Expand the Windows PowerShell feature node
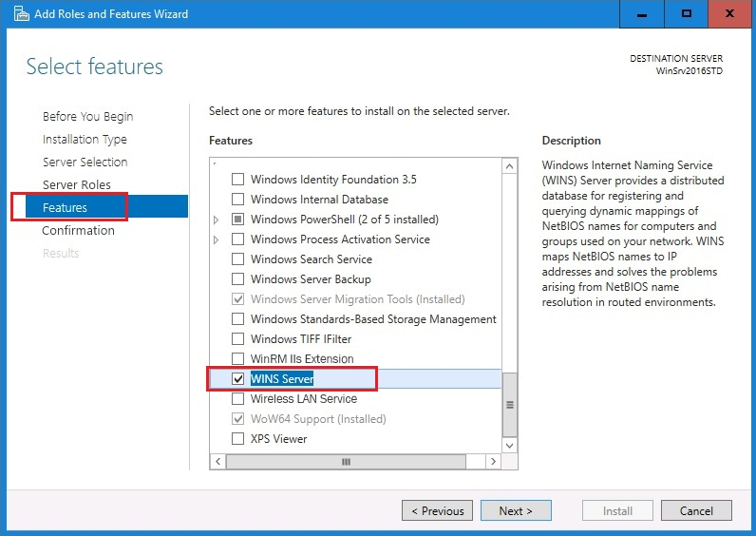 [217, 220]
